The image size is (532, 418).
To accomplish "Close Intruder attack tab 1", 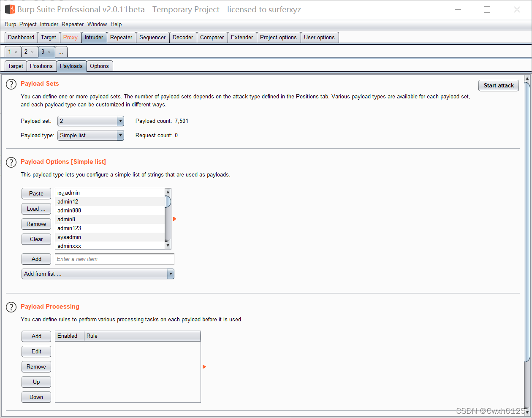I will 16,52.
